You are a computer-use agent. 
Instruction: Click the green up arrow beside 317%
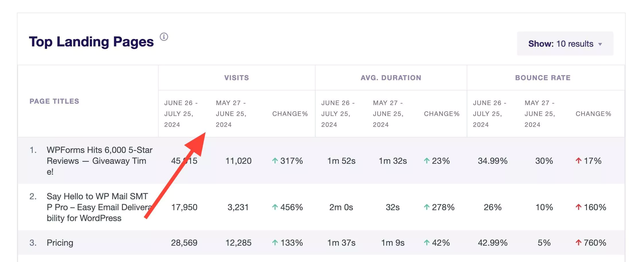pyautogui.click(x=275, y=161)
